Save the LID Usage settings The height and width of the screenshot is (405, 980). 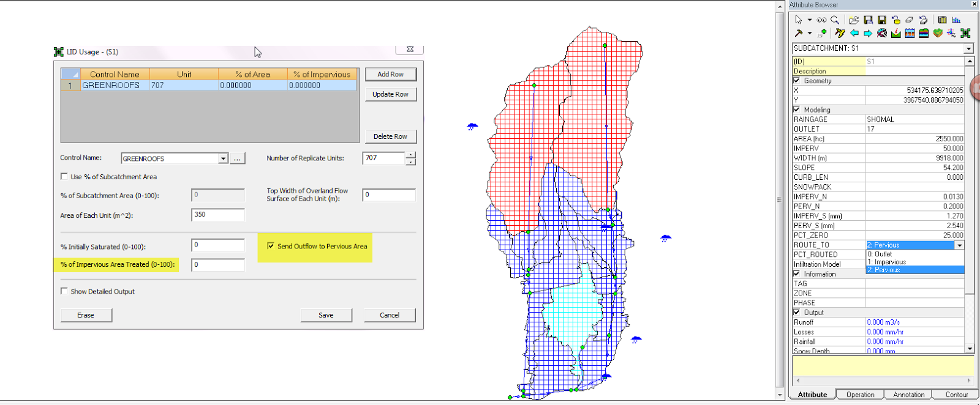pos(326,315)
